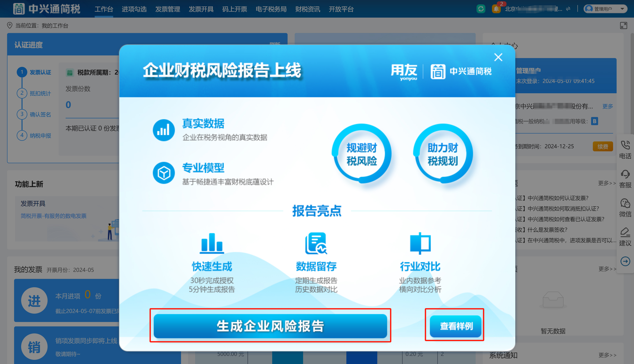Select step 3 确认签名
The width and height of the screenshot is (634, 364).
(34, 114)
